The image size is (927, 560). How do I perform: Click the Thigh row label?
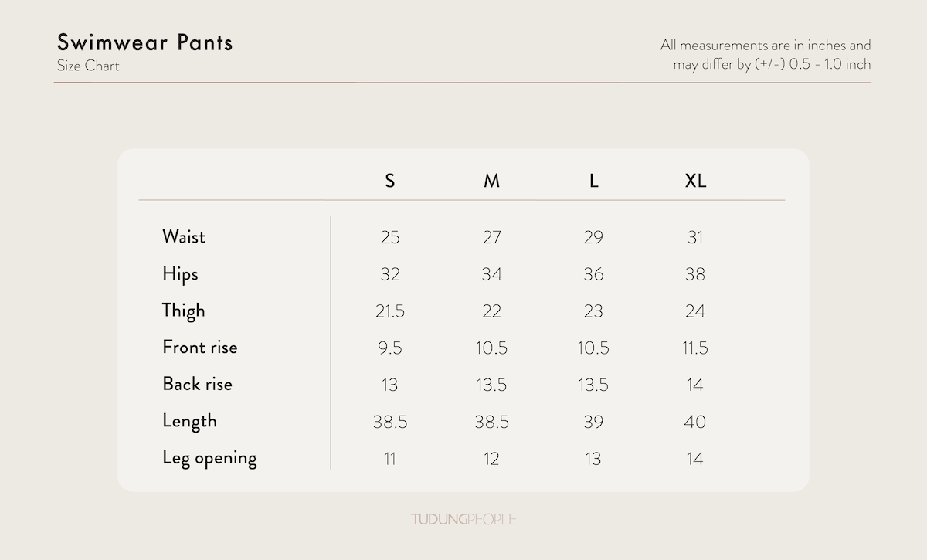pos(184,311)
